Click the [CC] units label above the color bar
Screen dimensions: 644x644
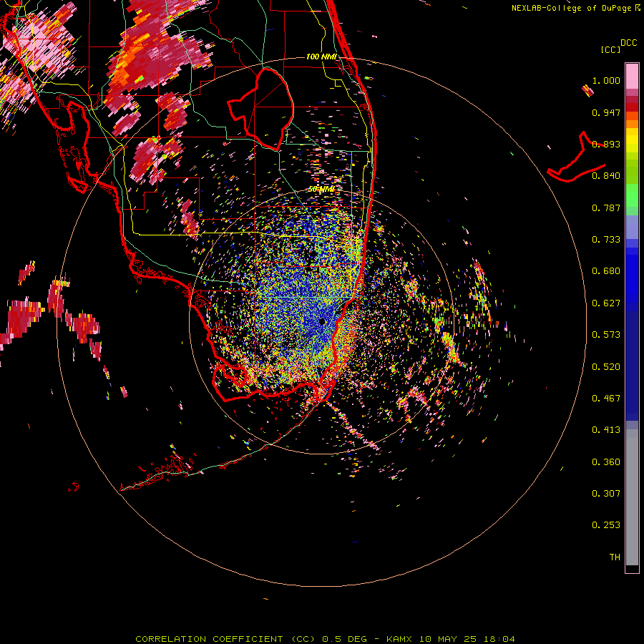pyautogui.click(x=610, y=49)
